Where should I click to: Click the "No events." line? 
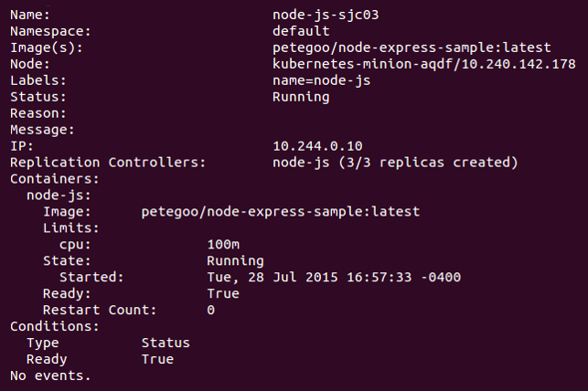tap(50, 375)
